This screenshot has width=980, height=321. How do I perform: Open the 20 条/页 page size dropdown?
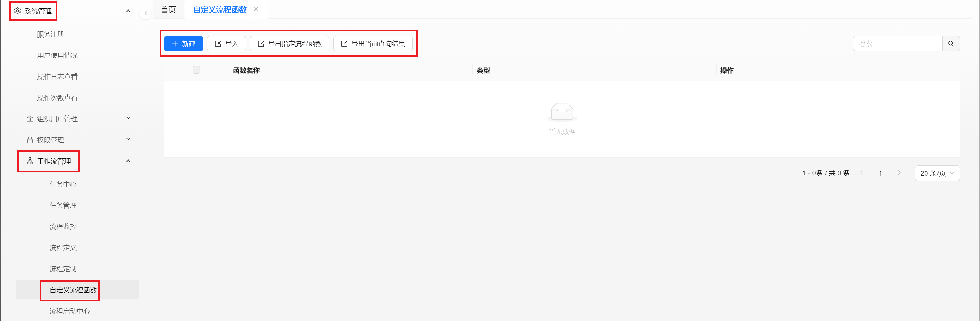[x=937, y=173]
